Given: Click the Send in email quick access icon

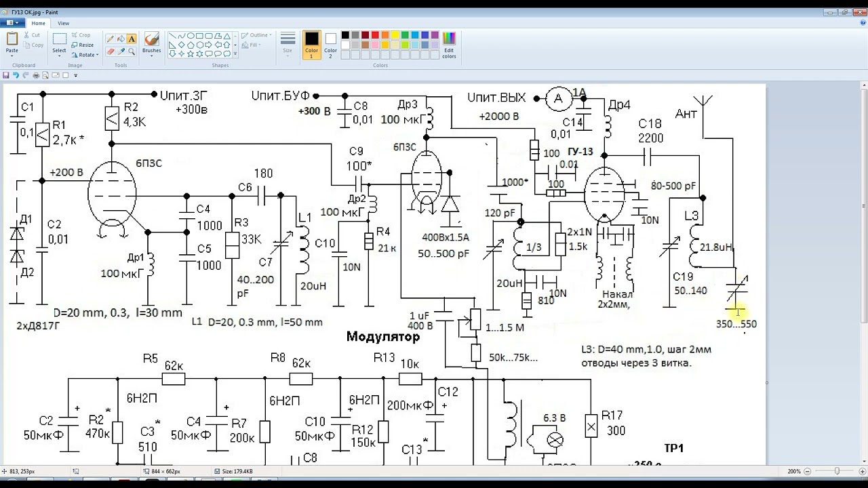Looking at the screenshot, I should tap(56, 75).
